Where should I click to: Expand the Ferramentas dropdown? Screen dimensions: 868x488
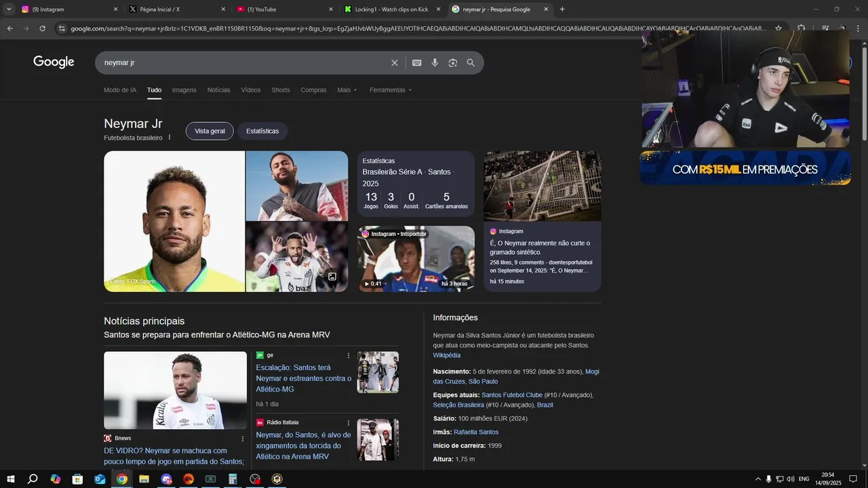click(x=391, y=90)
